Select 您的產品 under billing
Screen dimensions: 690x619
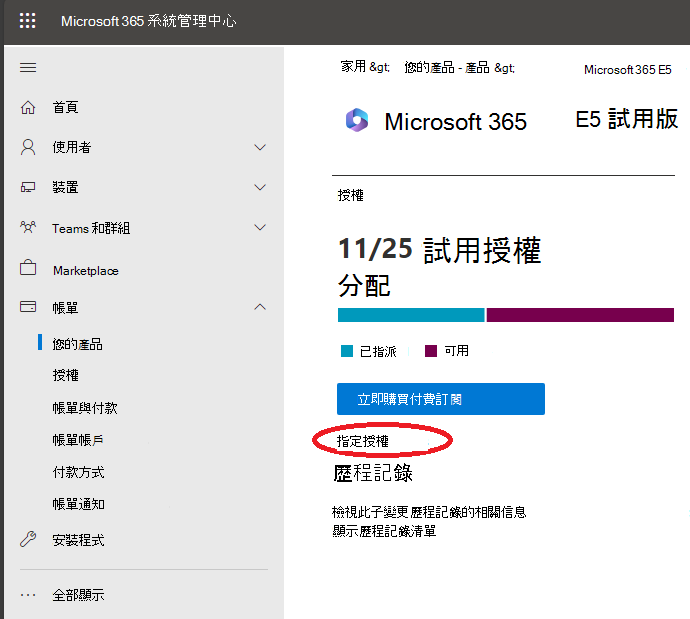(x=77, y=344)
